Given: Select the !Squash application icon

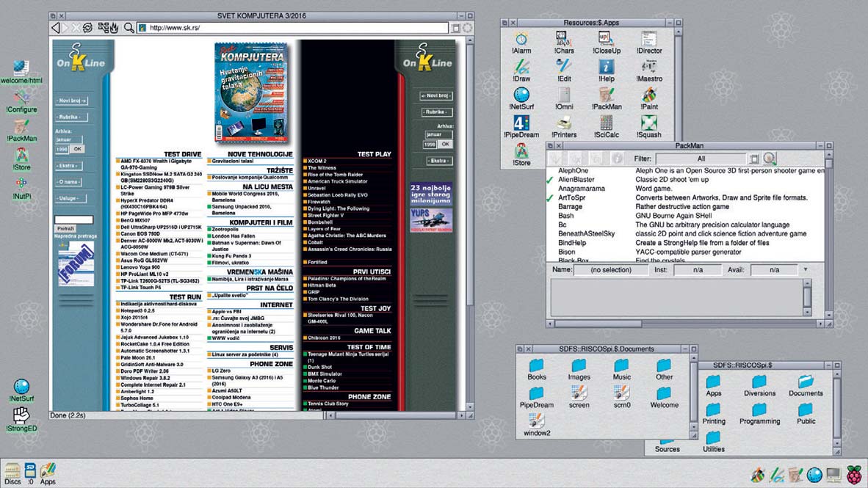Looking at the screenshot, I should tap(648, 127).
